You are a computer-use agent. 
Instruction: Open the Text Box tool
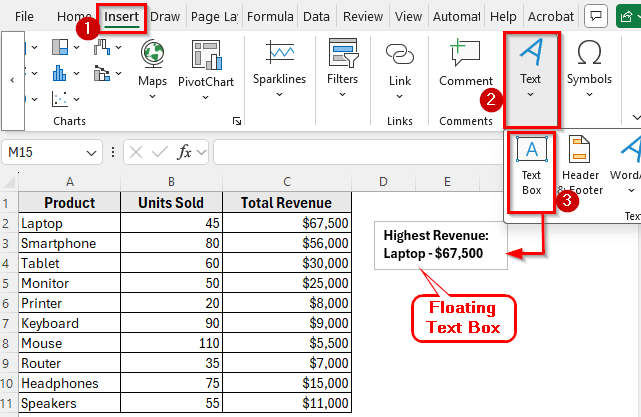coord(532,169)
